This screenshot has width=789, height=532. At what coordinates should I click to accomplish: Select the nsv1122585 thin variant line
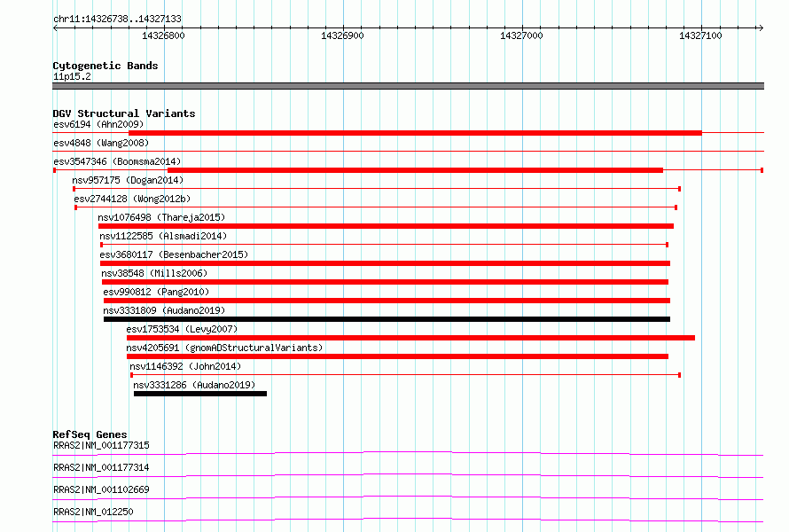point(385,245)
